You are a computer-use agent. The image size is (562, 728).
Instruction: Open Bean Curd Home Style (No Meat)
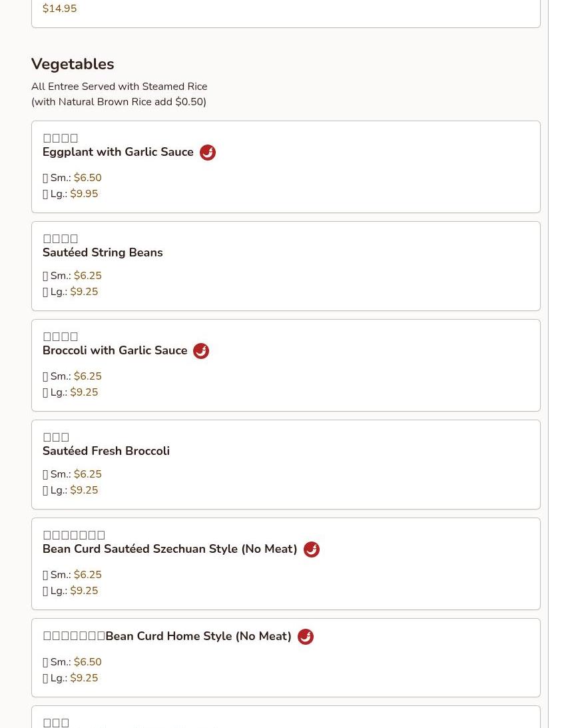pos(198,637)
